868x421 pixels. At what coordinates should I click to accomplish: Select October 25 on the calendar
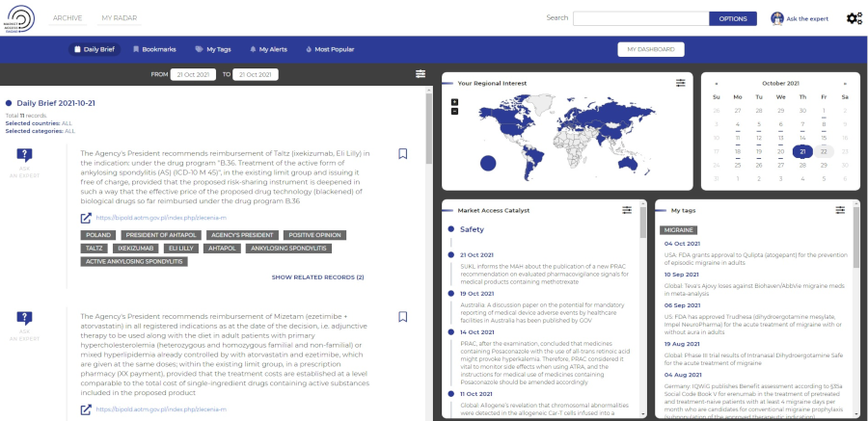coord(738,165)
